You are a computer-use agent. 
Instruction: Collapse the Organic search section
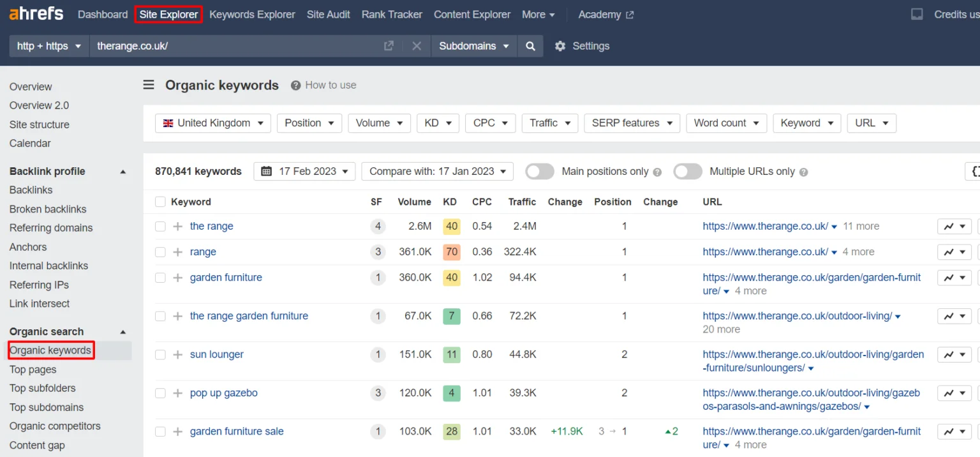tap(123, 332)
